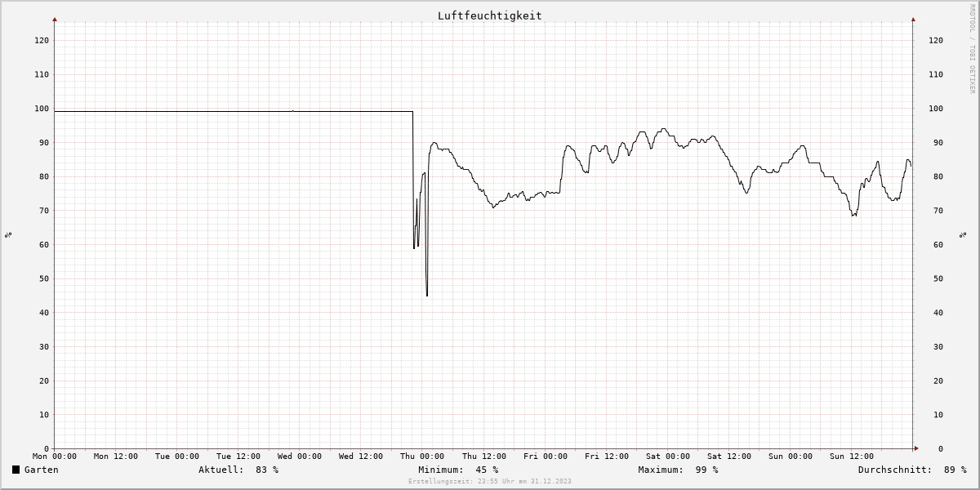Viewport: 980px width, 490px height.
Task: Select the 30 label on the right axis
Action: coord(938,346)
